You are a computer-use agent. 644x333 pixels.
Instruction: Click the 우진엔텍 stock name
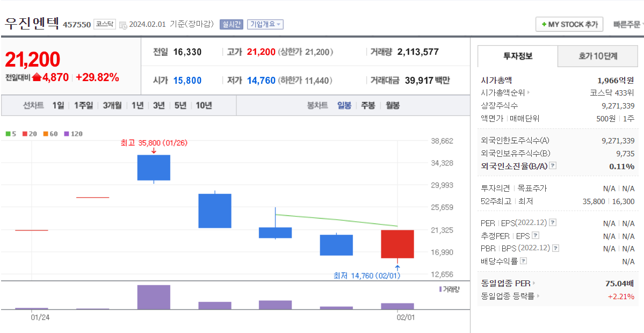coord(32,24)
